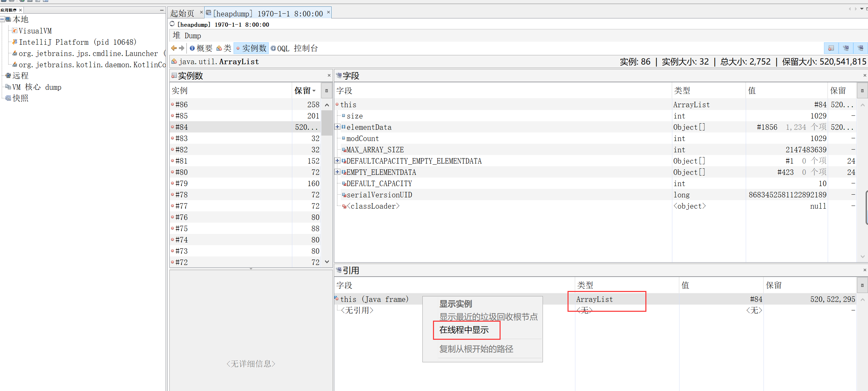Image resolution: width=868 pixels, height=391 pixels.
Task: Close the 实例数 panel
Action: [x=329, y=75]
